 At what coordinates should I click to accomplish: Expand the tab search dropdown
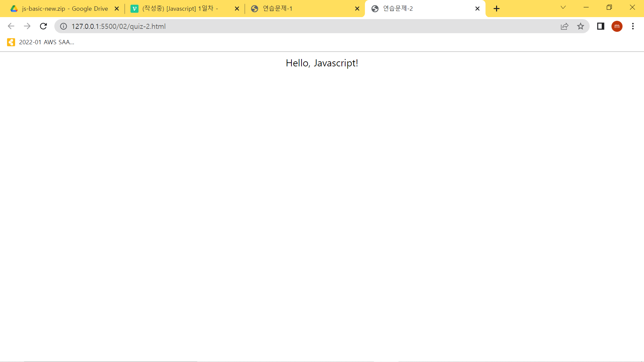coord(563,7)
